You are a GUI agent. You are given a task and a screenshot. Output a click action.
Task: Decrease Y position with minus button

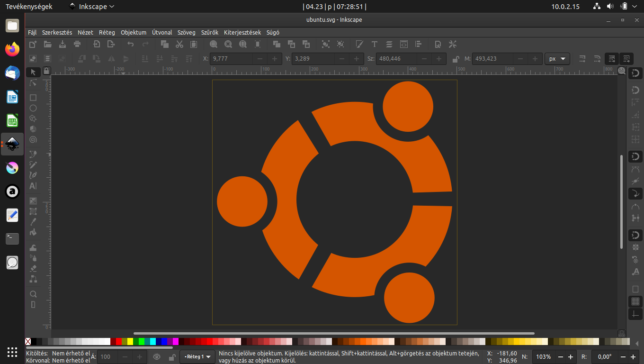[341, 59]
